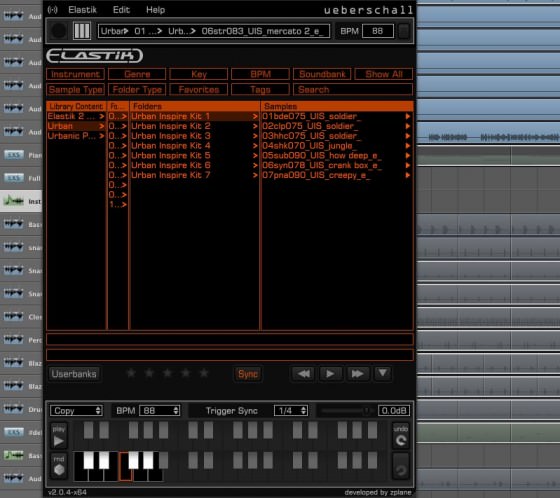Click the Search field
The height and width of the screenshot is (498, 560).
point(353,89)
